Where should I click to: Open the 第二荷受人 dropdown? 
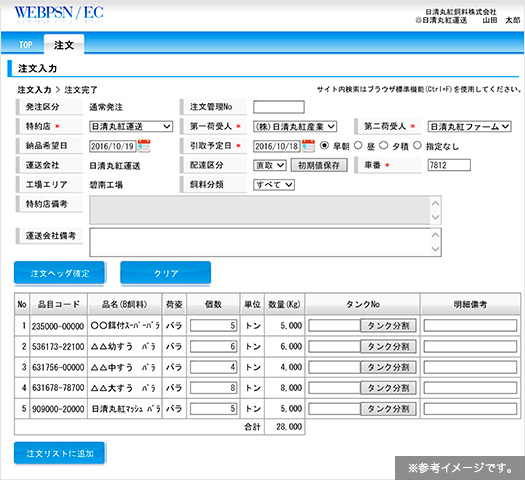click(469, 127)
